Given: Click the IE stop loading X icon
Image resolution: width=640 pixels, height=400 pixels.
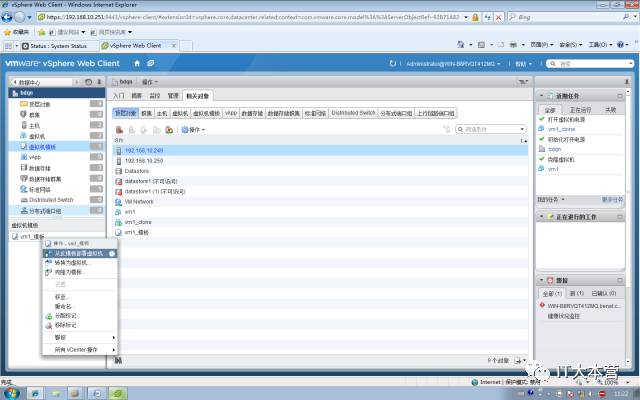Looking at the screenshot, I should pos(498,17).
